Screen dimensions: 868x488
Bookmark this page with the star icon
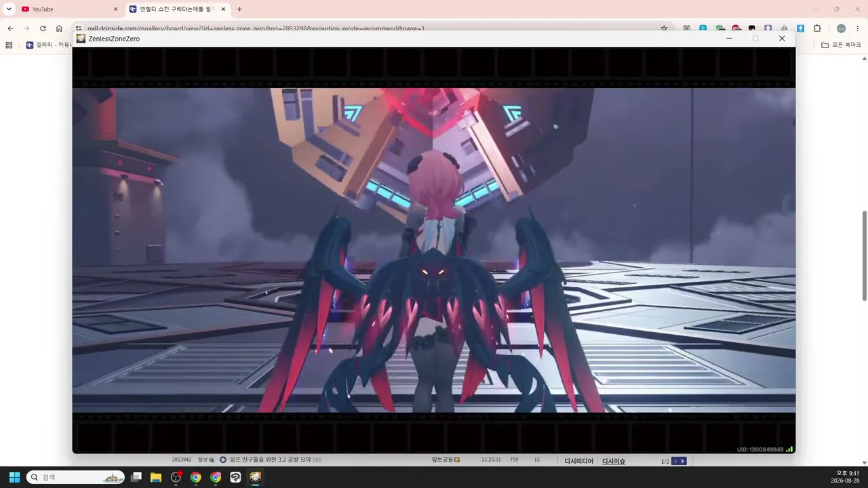tap(664, 28)
